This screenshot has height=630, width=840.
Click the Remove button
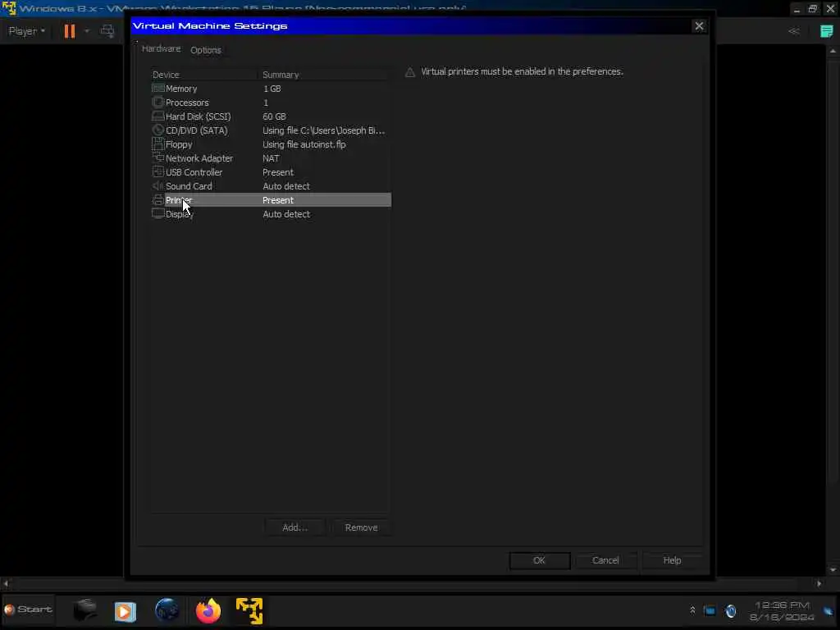point(362,527)
